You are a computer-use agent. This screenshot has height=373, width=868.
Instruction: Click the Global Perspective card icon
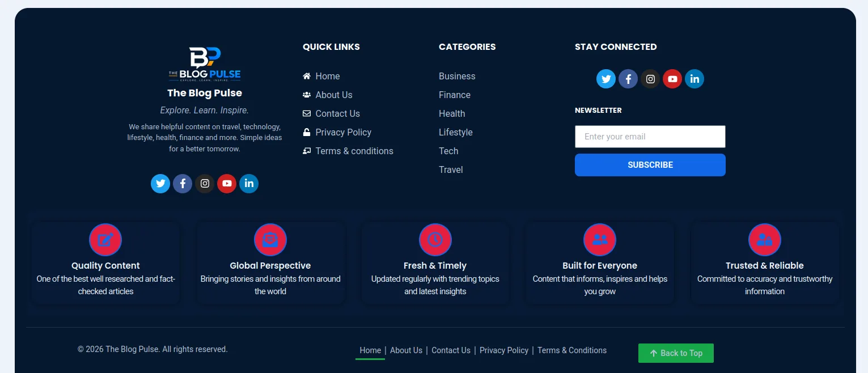tap(270, 240)
